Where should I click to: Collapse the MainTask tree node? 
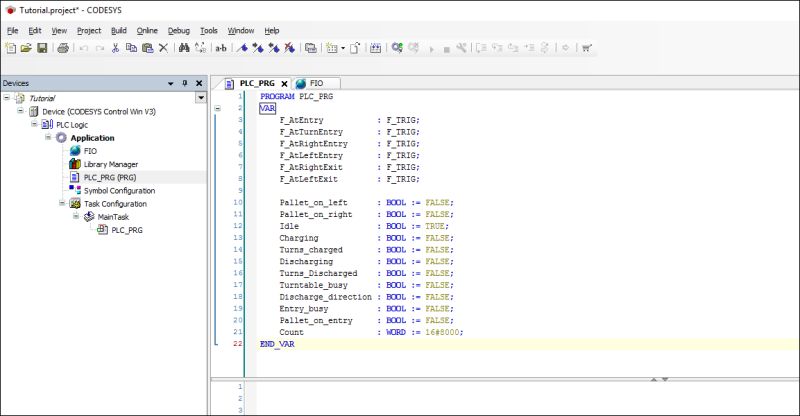tap(76, 216)
